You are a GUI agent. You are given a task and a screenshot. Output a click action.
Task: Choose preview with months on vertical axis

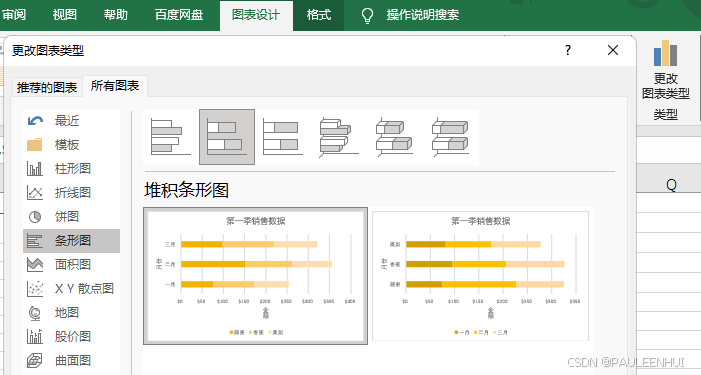point(256,276)
